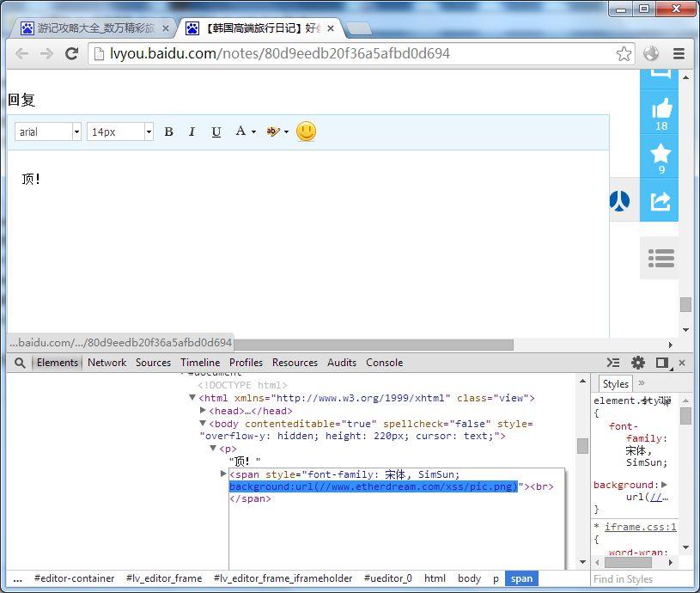Toggle italic text formatting
Image resolution: width=700 pixels, height=593 pixels.
tap(192, 131)
